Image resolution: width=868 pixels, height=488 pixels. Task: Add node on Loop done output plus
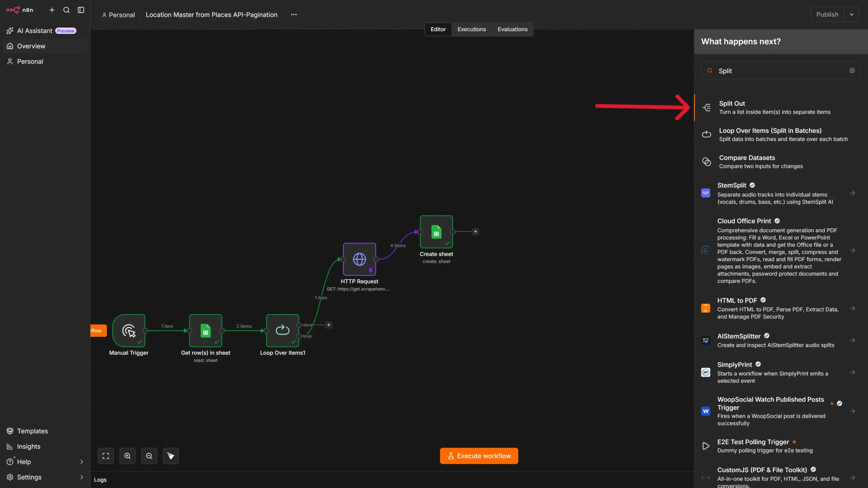tap(328, 325)
